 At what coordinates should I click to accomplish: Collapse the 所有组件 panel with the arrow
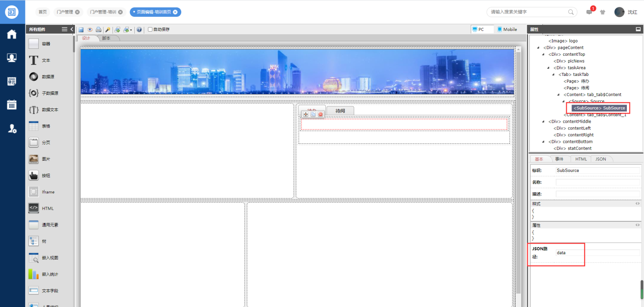pos(72,29)
